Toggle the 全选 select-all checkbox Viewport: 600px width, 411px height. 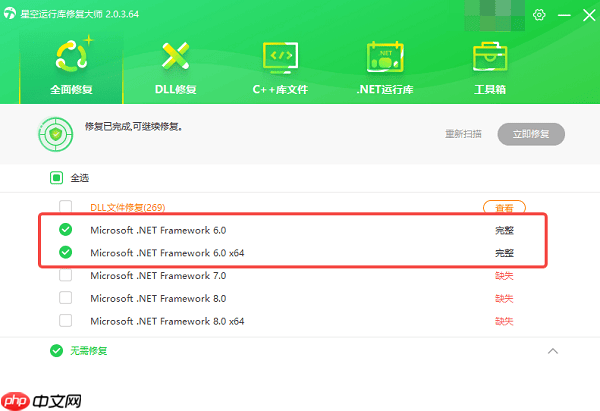tap(56, 178)
